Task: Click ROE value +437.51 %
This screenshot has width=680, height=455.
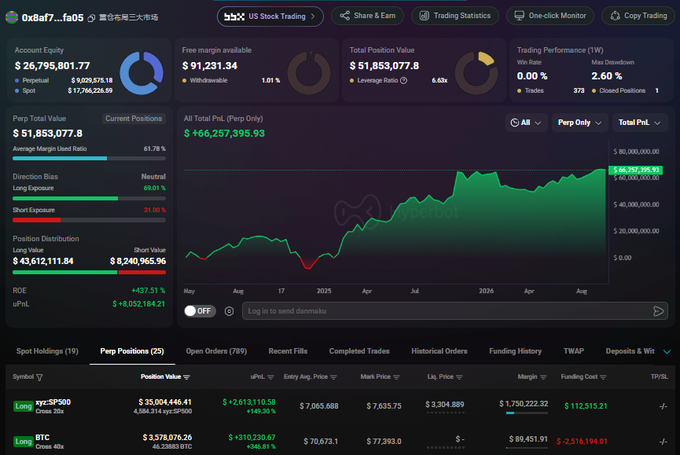Action: [x=148, y=291]
